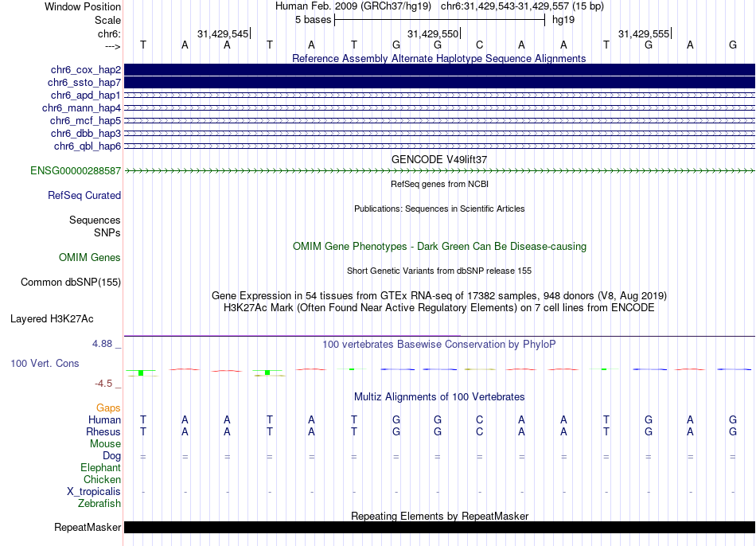Select the chr6_mann_hap4 alignment label
This screenshot has width=756, height=546.
[x=81, y=108]
